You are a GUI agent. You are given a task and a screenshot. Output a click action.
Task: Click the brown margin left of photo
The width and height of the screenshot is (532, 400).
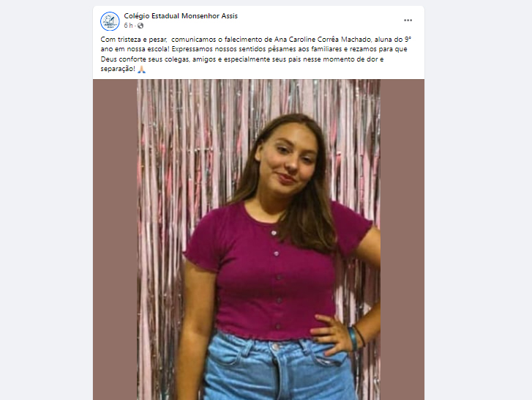click(x=115, y=240)
